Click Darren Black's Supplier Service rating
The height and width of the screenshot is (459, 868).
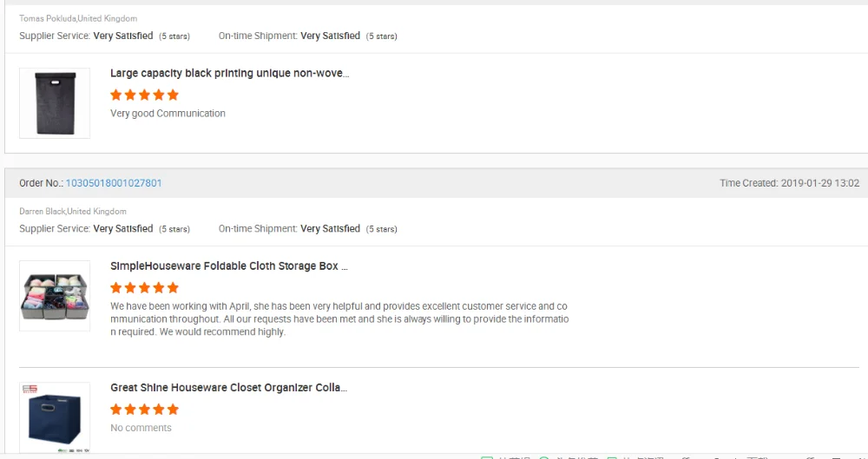[122, 229]
